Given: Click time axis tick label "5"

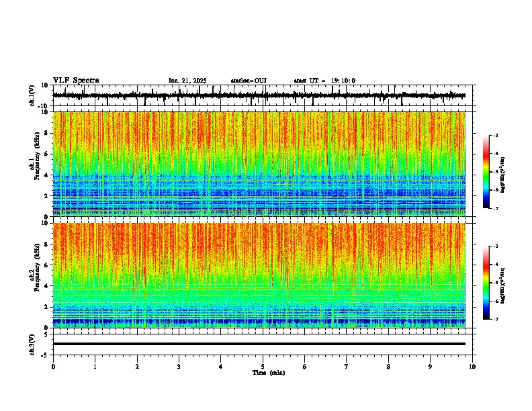Looking at the screenshot, I should (x=263, y=367).
